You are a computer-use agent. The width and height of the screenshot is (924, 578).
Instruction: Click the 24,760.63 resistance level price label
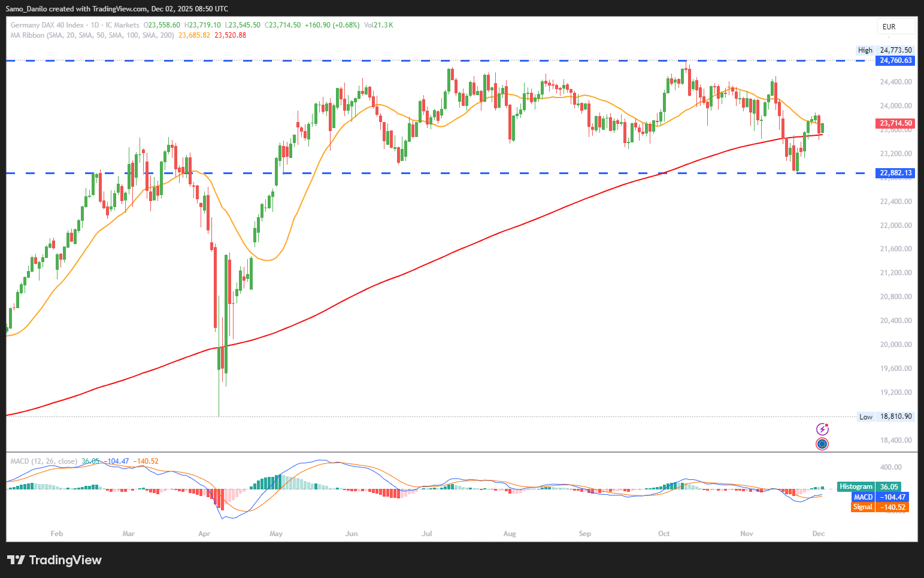point(895,60)
